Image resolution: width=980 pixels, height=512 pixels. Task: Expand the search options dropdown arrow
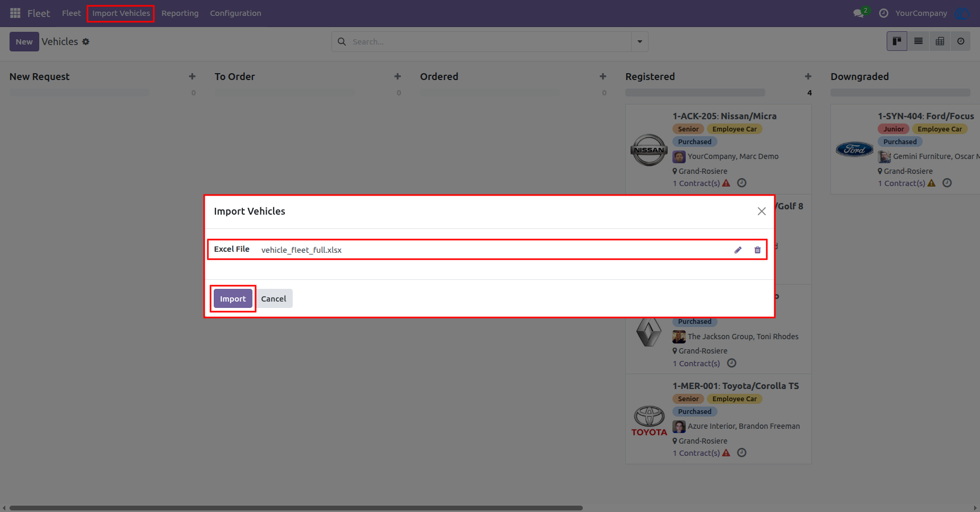coord(640,42)
